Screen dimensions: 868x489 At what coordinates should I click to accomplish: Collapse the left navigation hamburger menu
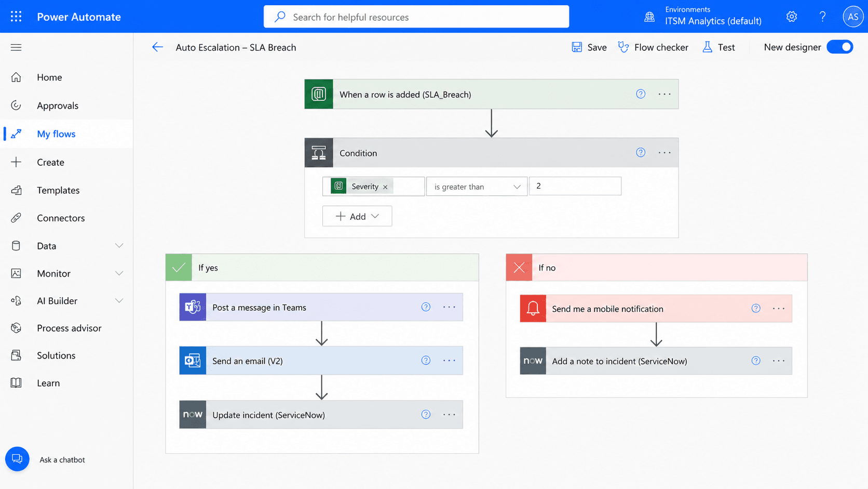tap(16, 47)
